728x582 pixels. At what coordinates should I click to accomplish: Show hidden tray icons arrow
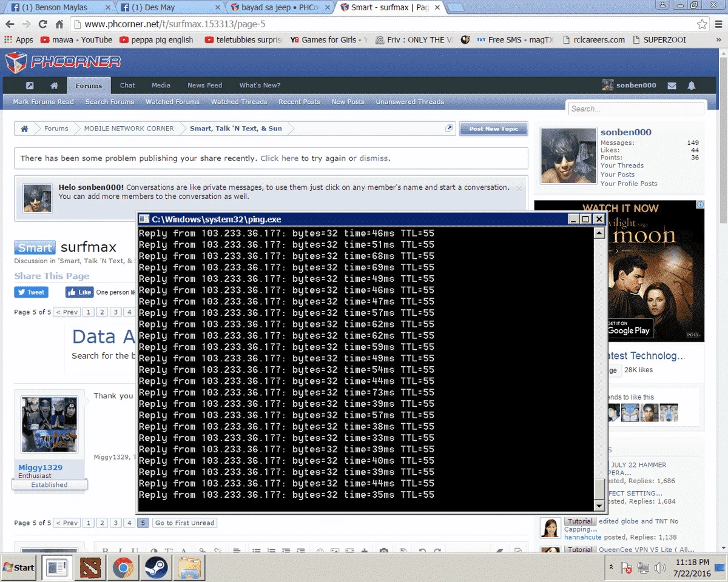click(611, 568)
